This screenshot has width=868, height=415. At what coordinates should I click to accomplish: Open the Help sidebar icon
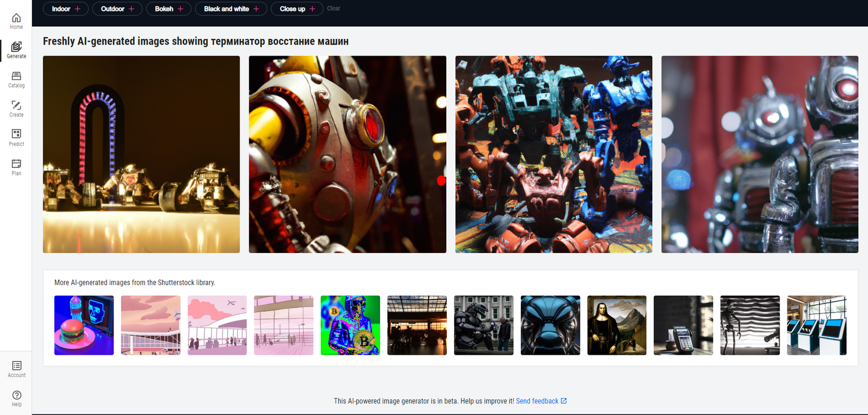pyautogui.click(x=16, y=398)
